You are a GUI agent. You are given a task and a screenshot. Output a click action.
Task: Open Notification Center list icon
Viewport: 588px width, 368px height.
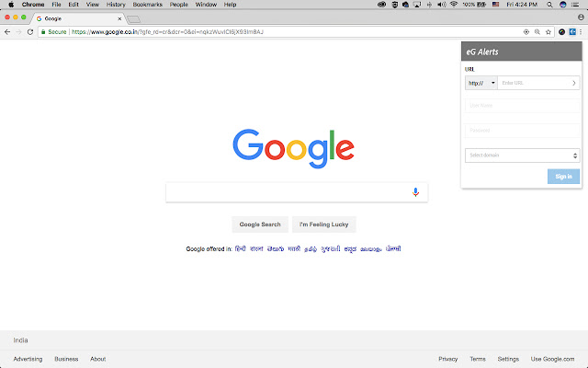tap(575, 5)
